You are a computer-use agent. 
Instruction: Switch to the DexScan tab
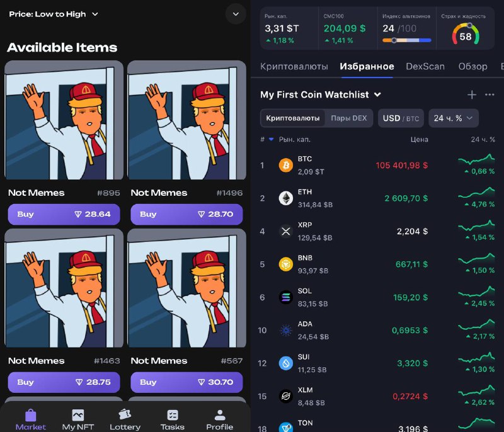pos(425,67)
